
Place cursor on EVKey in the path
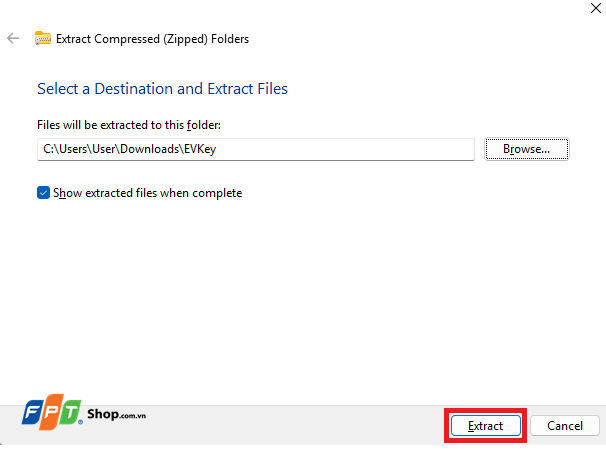[x=200, y=149]
